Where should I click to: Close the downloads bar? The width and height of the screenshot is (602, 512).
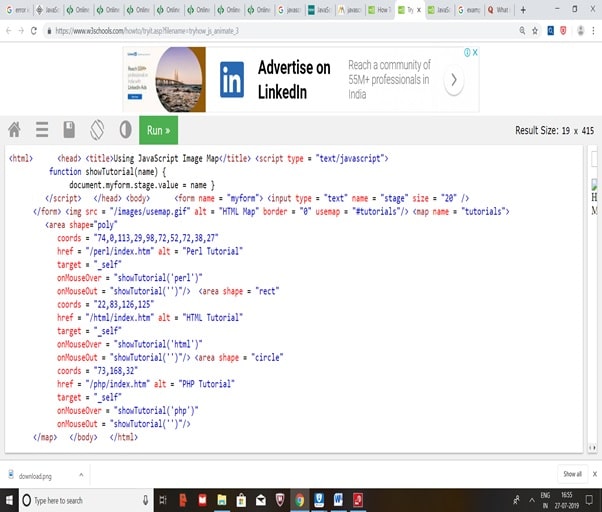pyautogui.click(x=594, y=474)
